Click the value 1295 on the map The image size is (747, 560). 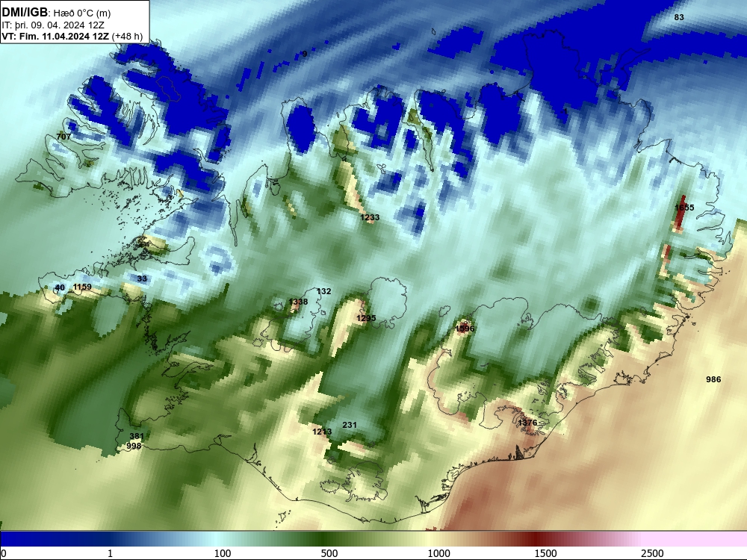pyautogui.click(x=366, y=318)
